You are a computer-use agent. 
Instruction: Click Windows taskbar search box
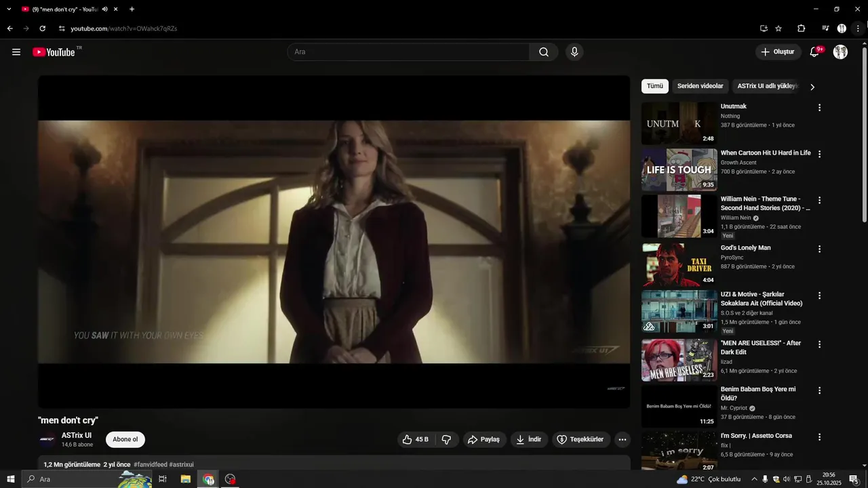tap(87, 479)
